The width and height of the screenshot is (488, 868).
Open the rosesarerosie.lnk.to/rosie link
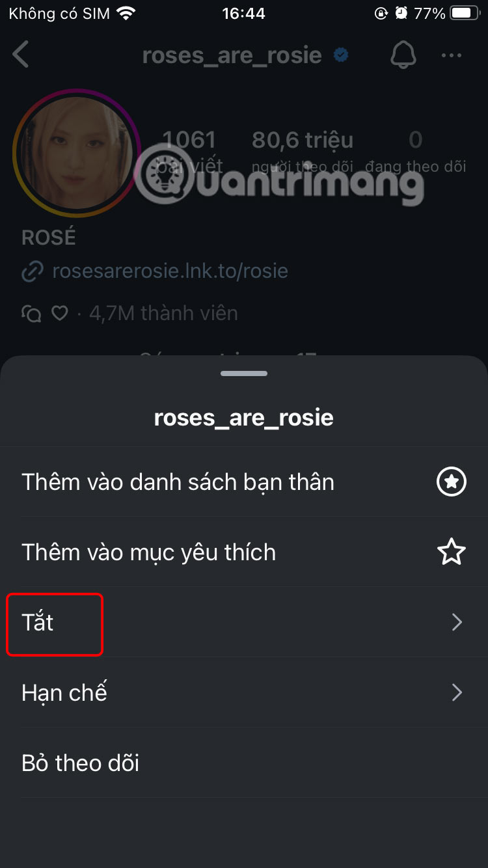tap(170, 271)
